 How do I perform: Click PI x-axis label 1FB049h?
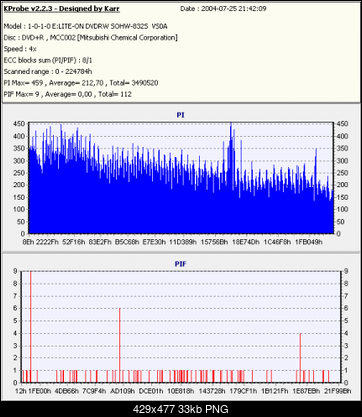click(309, 242)
